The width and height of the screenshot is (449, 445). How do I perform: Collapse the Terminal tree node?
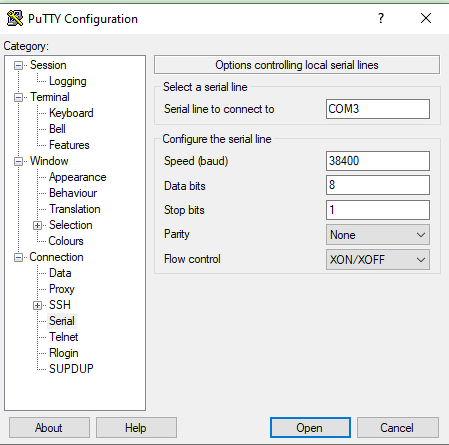point(18,97)
